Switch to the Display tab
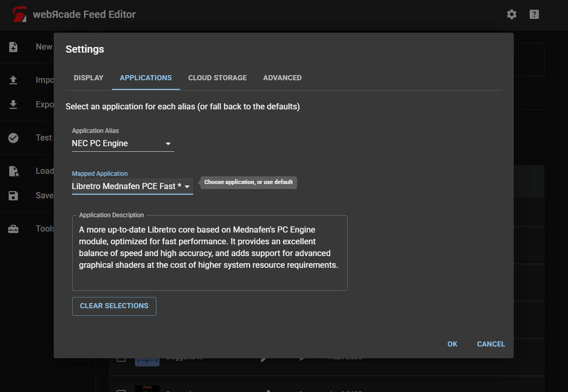Image resolution: width=568 pixels, height=392 pixels. (88, 78)
